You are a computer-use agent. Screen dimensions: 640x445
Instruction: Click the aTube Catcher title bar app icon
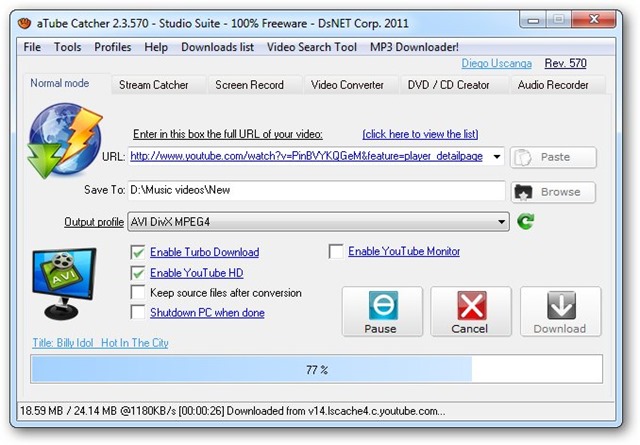25,23
